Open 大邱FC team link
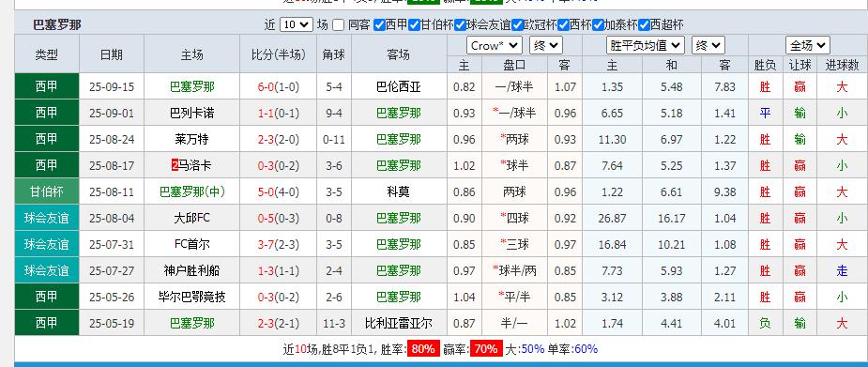This screenshot has height=367, width=868. pyautogui.click(x=191, y=218)
